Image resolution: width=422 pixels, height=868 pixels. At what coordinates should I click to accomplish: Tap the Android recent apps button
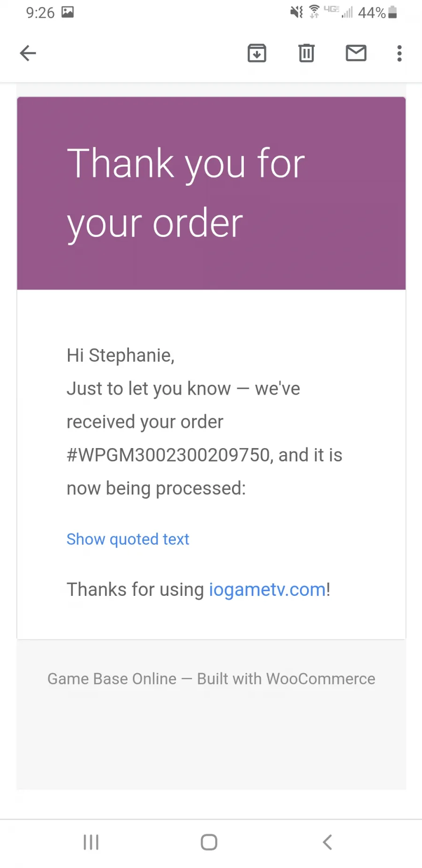pos(91,842)
